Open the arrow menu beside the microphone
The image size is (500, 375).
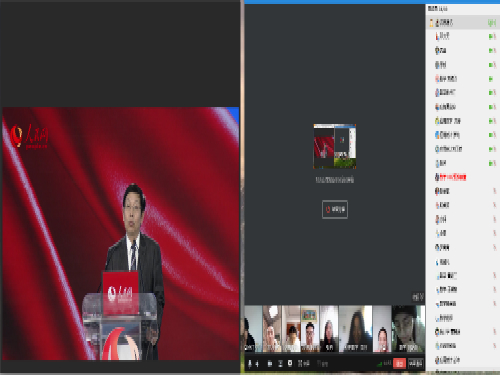point(257,364)
